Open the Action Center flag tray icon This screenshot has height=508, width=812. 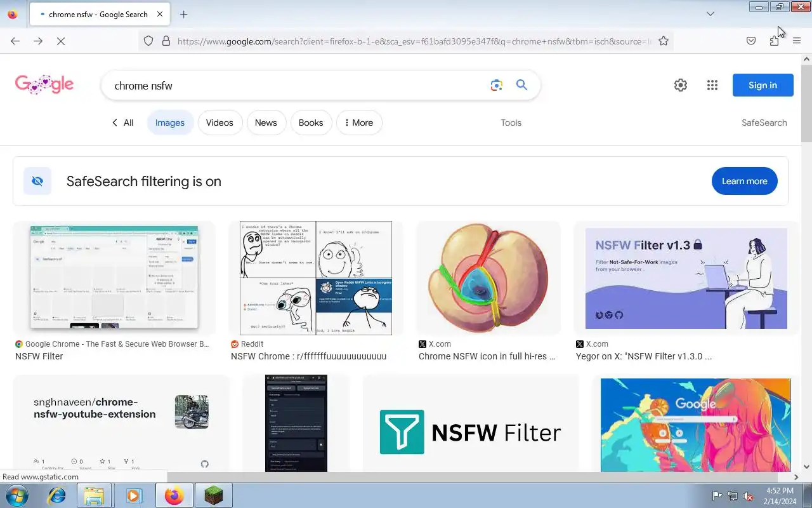pos(717,496)
